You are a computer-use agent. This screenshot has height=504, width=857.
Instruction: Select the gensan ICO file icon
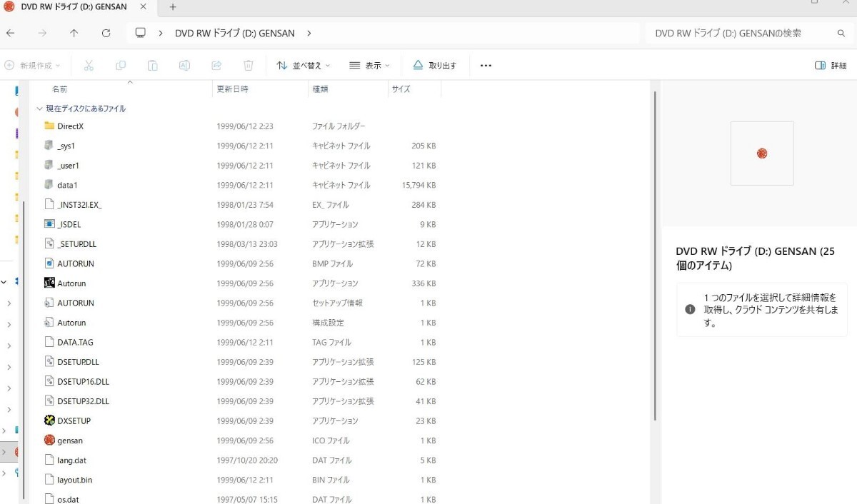tap(49, 440)
